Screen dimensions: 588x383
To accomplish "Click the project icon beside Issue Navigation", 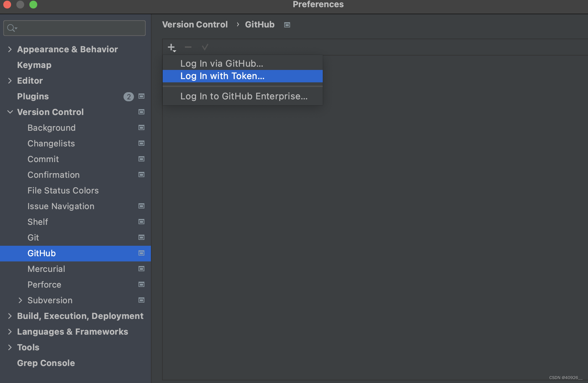I will pyautogui.click(x=141, y=206).
